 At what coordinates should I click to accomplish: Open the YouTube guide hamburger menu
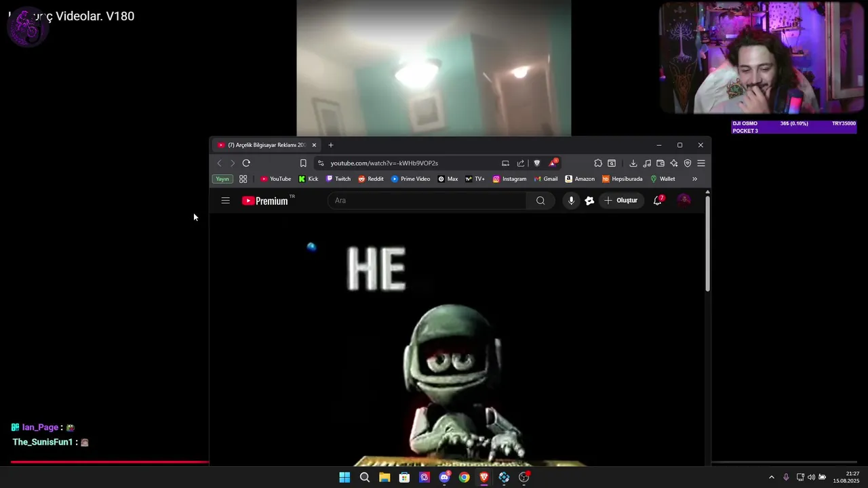point(226,201)
